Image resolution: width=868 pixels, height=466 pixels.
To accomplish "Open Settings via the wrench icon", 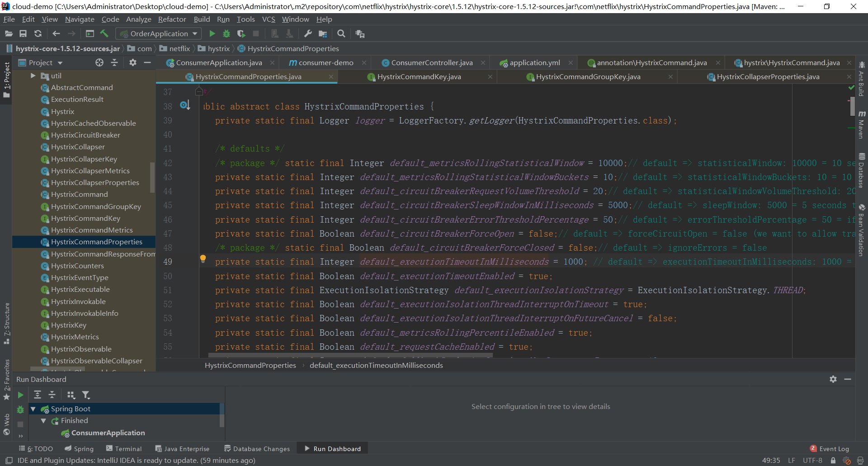I will point(308,33).
